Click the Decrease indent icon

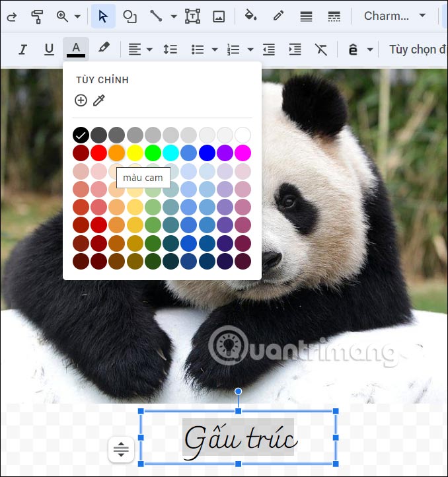point(269,50)
